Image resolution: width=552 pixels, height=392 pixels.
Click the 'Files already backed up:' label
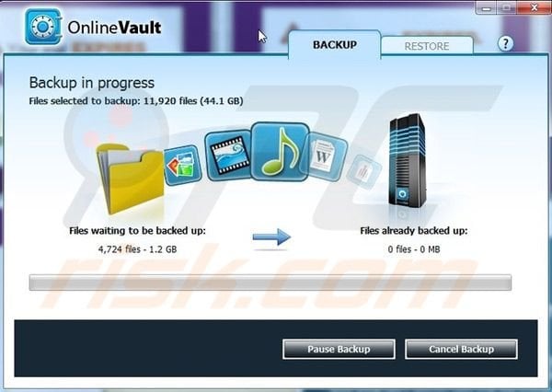point(414,231)
